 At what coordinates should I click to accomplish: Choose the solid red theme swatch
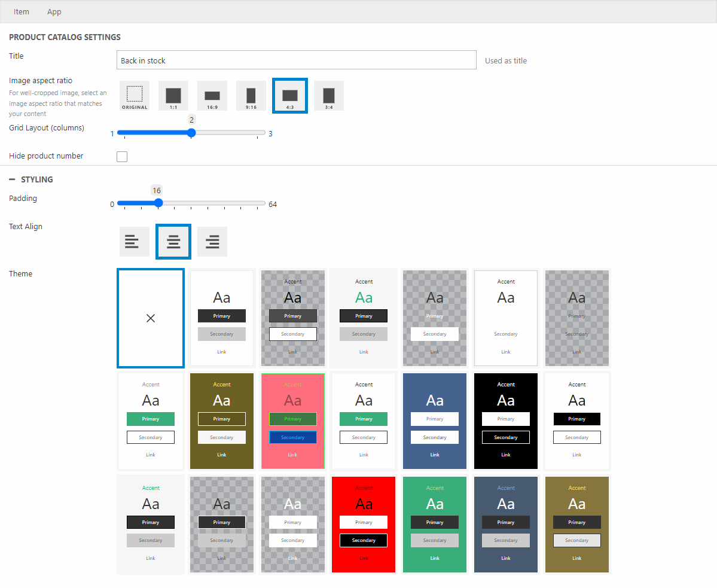tap(364, 525)
